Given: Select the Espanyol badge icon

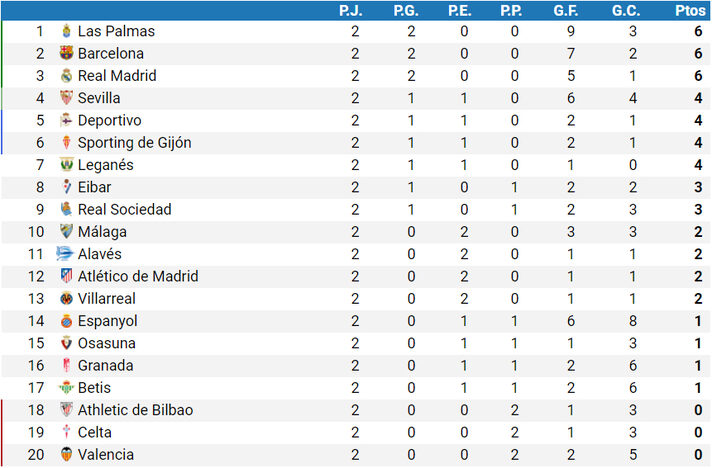Looking at the screenshot, I should (x=66, y=320).
